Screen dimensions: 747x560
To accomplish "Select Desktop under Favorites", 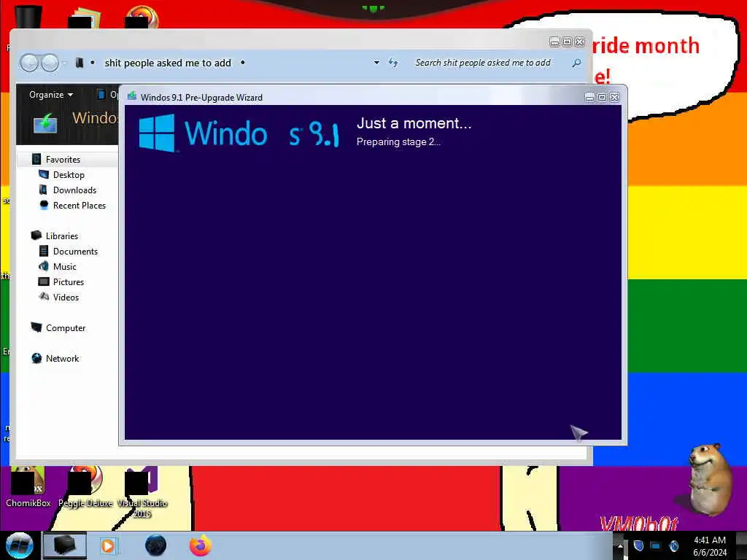I will 69,175.
